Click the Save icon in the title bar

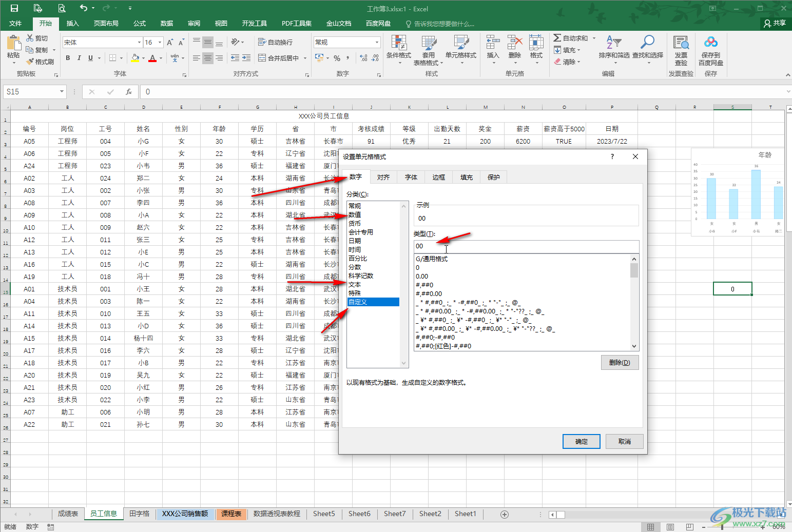click(x=14, y=8)
